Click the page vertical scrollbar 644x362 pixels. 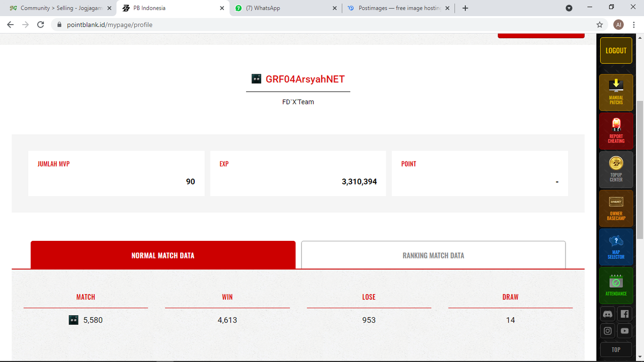tap(640, 170)
